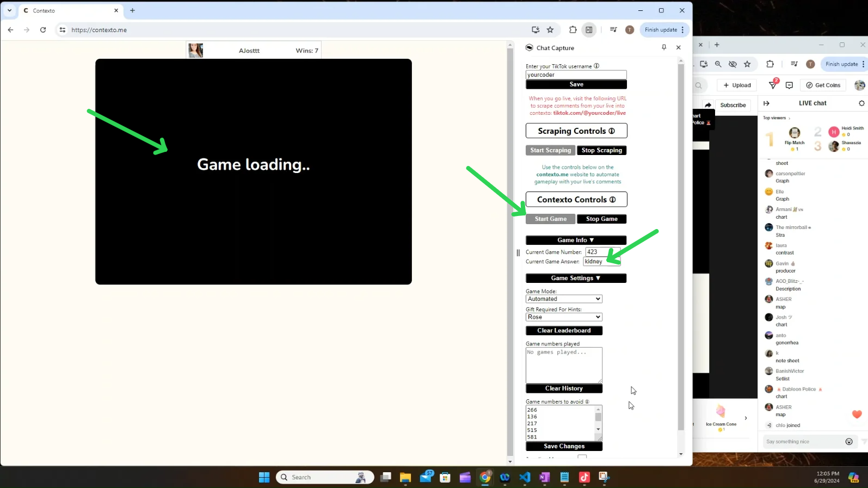
Task: Open TikTok messages icon with badge
Action: [x=773, y=84]
